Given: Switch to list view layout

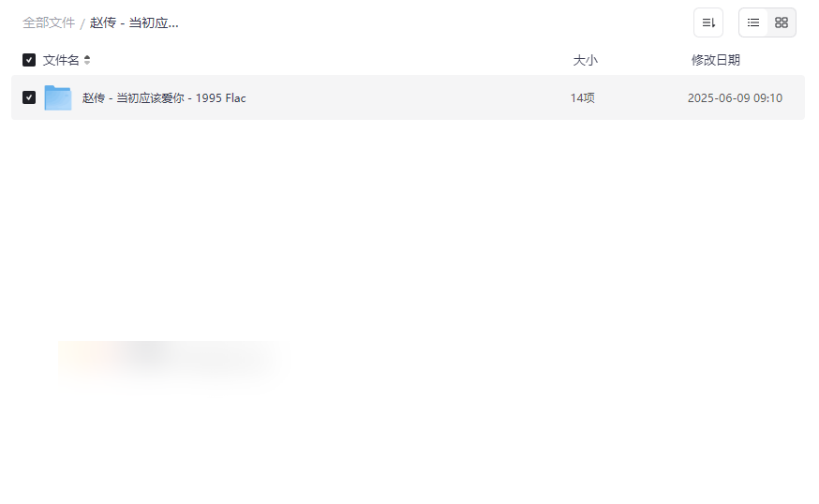Looking at the screenshot, I should point(753,22).
